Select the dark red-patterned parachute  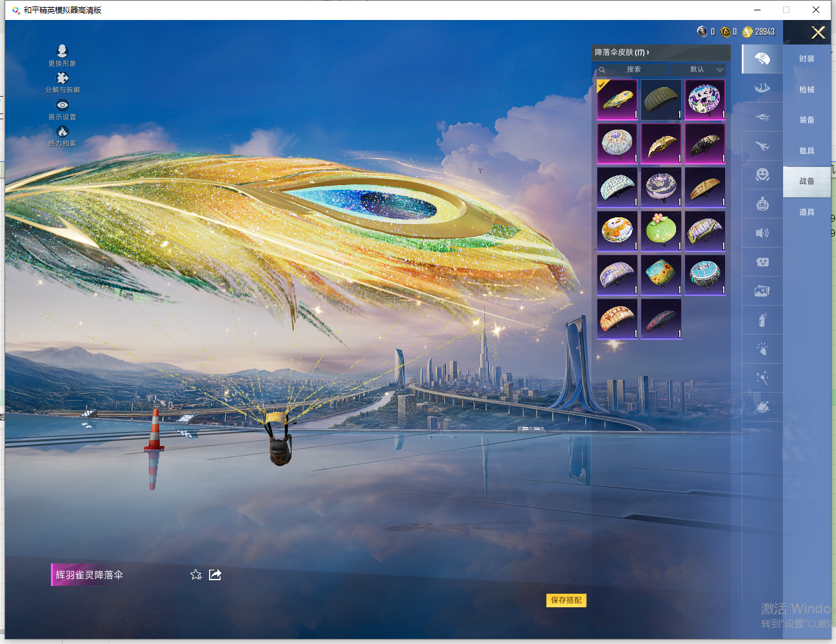coord(661,319)
